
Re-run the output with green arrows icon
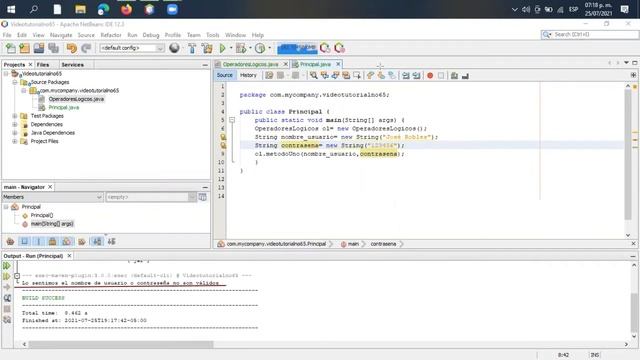[x=7, y=266]
